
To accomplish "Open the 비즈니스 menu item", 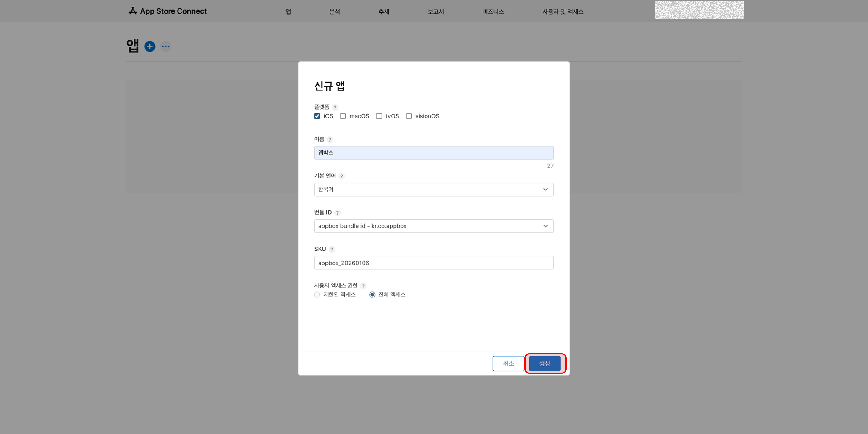I will tap(493, 12).
